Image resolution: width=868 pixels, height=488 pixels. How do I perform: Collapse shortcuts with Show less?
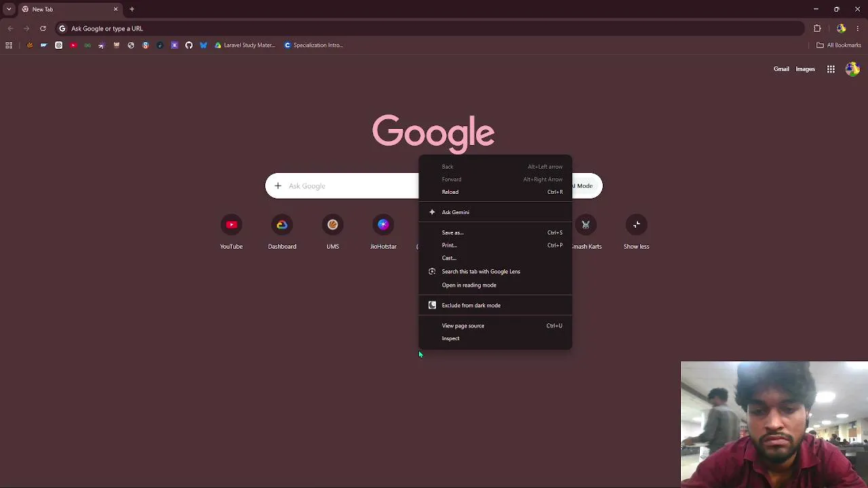click(636, 232)
